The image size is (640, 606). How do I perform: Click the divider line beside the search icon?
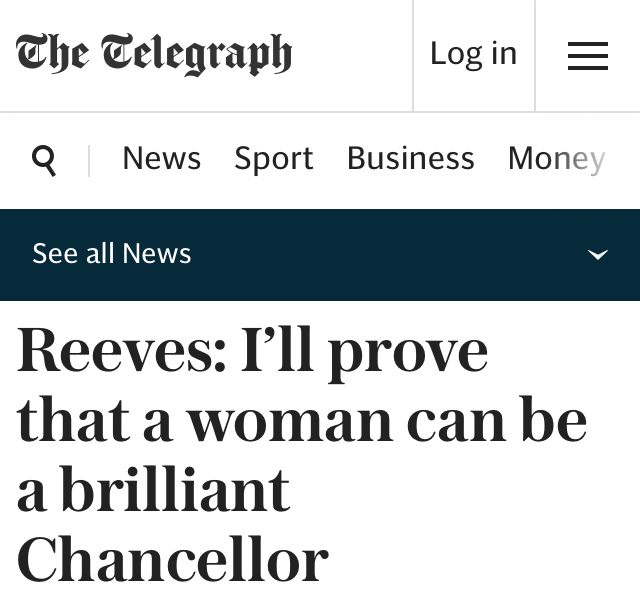pyautogui.click(x=89, y=160)
